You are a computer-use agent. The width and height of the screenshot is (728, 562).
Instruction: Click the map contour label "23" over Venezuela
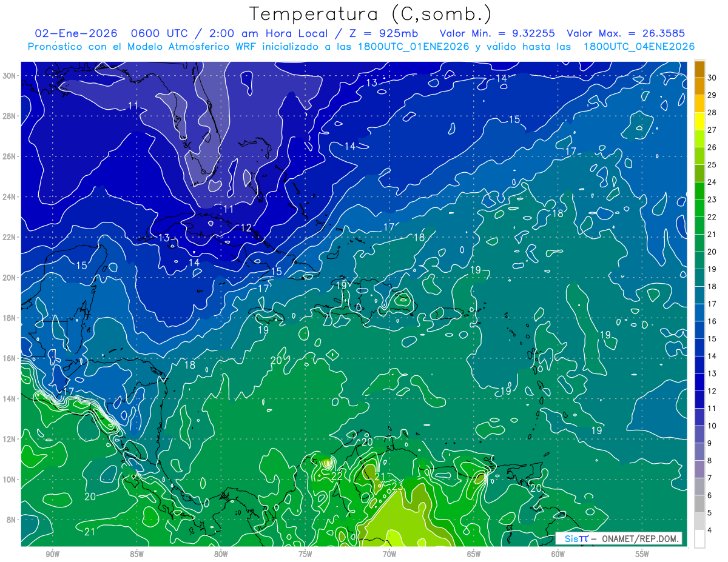point(397,486)
